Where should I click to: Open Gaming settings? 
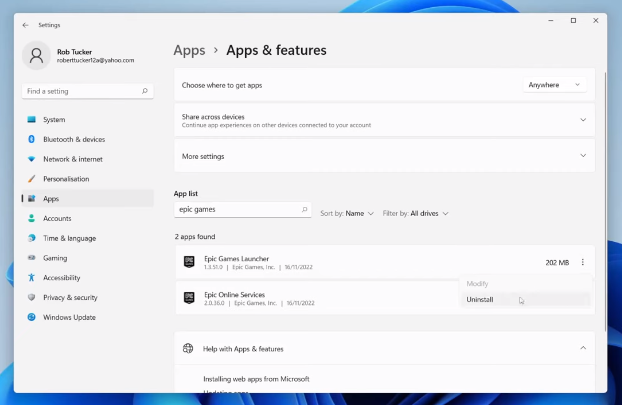tap(88, 258)
